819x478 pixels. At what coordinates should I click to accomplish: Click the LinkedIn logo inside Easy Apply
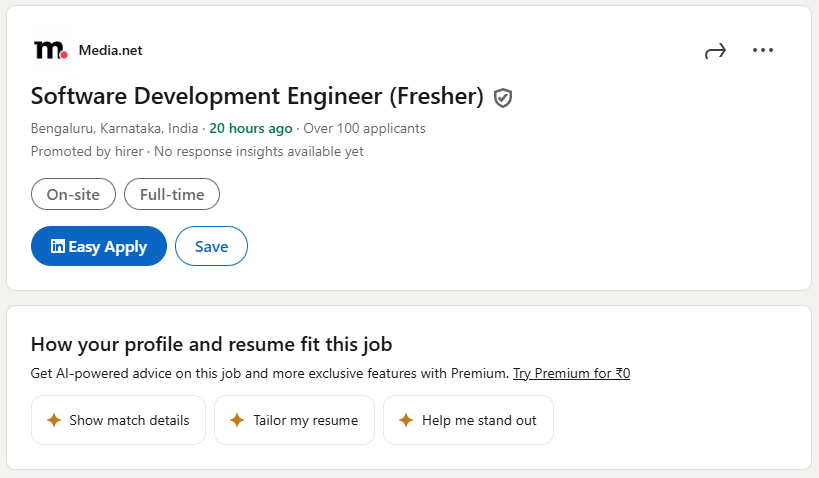coord(58,246)
